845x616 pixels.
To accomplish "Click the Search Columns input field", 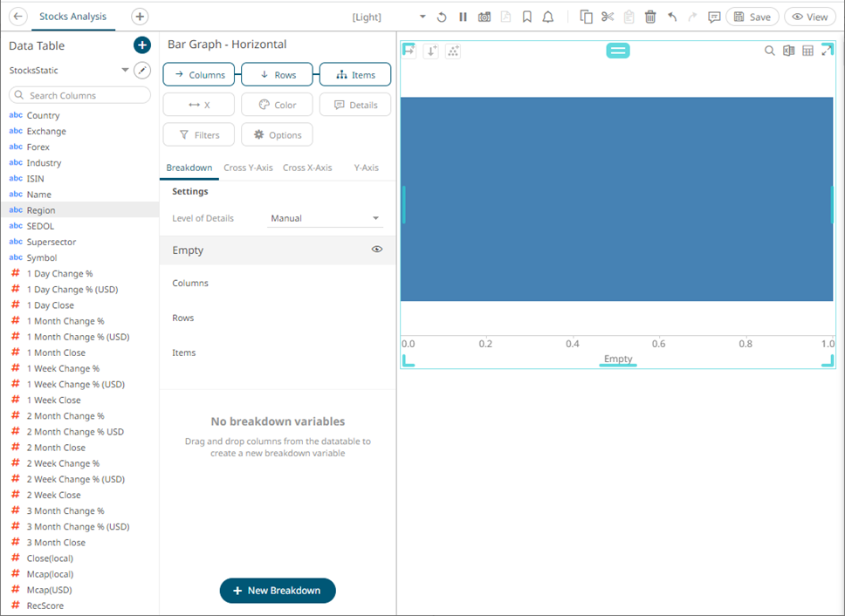I will 80,95.
